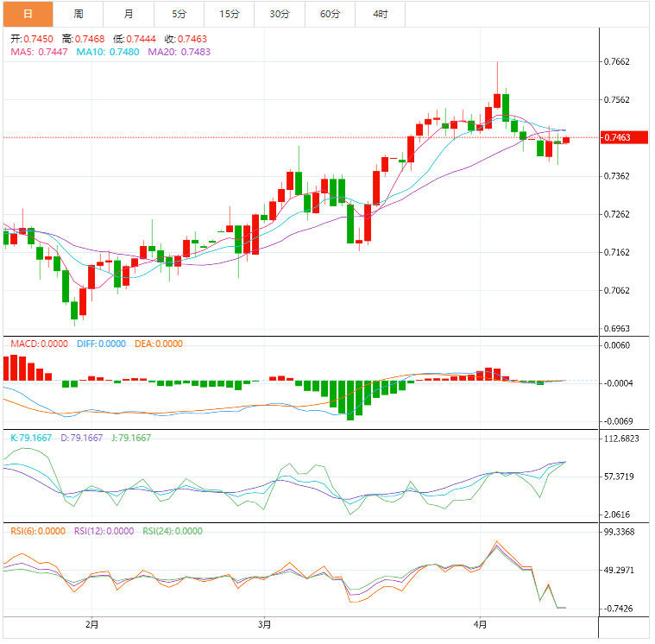Click the DEA value label
The height and width of the screenshot is (644, 655).
(159, 344)
